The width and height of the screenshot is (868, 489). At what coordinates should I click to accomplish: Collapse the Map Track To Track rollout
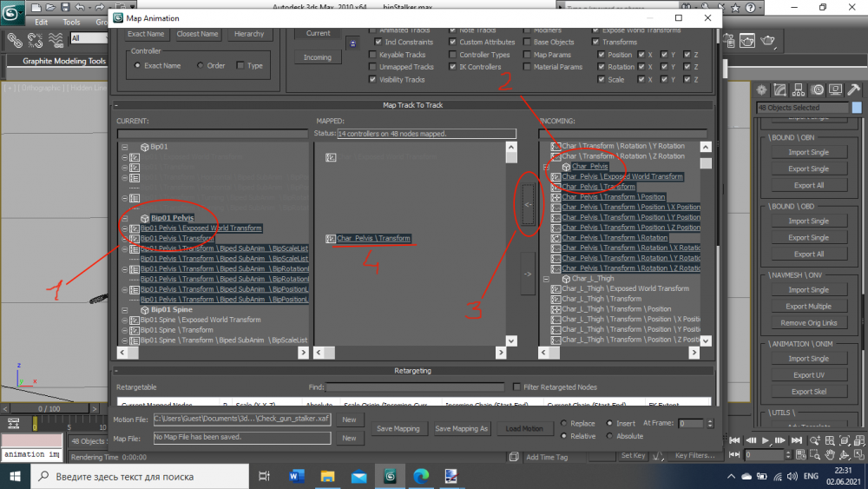click(x=116, y=105)
